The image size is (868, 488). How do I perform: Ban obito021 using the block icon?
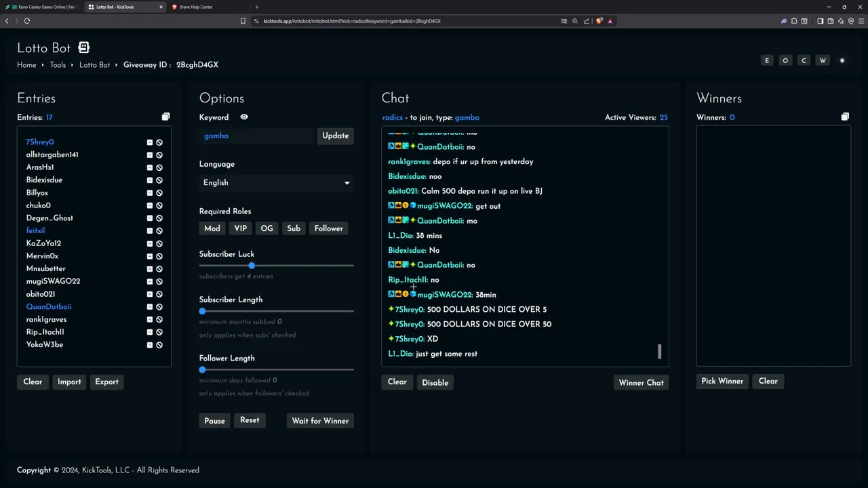pyautogui.click(x=159, y=294)
